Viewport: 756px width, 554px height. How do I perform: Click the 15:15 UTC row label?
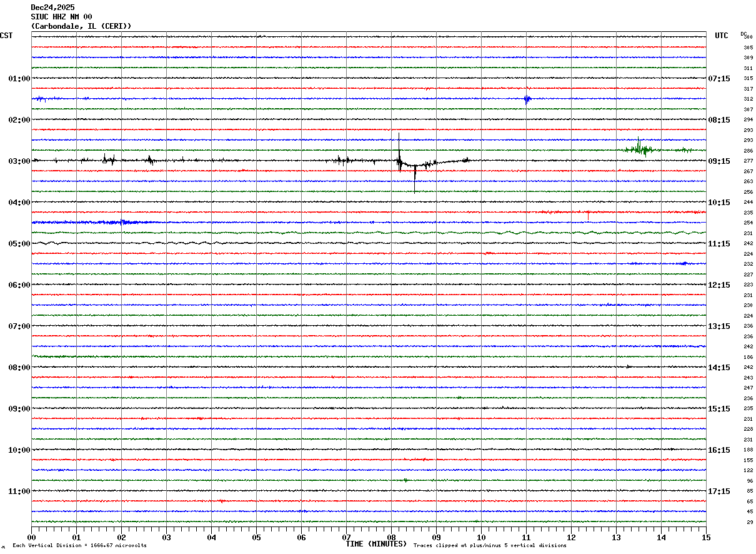click(x=719, y=409)
